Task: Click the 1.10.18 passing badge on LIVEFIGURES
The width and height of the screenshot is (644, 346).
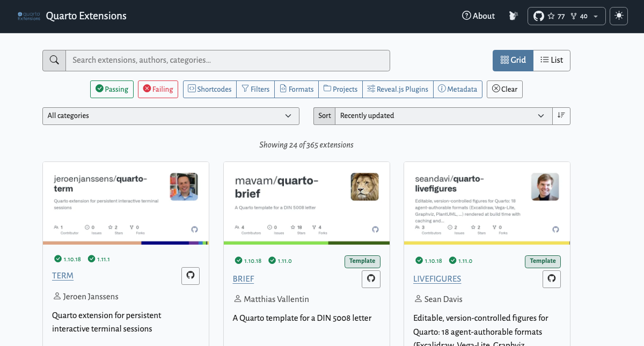Action: (x=429, y=261)
